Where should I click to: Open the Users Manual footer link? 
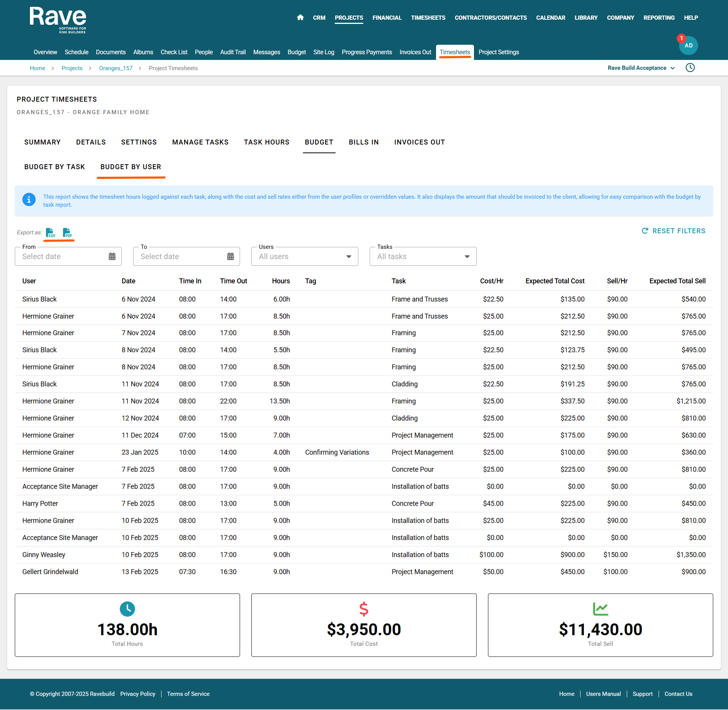[x=603, y=694]
